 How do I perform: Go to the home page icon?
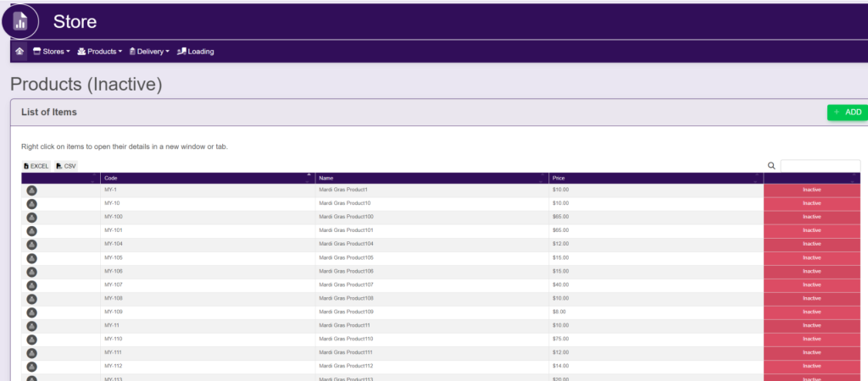pos(19,51)
